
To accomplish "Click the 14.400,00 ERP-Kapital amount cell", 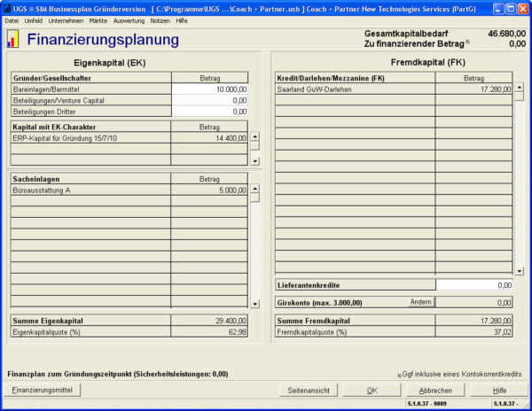I will click(209, 138).
